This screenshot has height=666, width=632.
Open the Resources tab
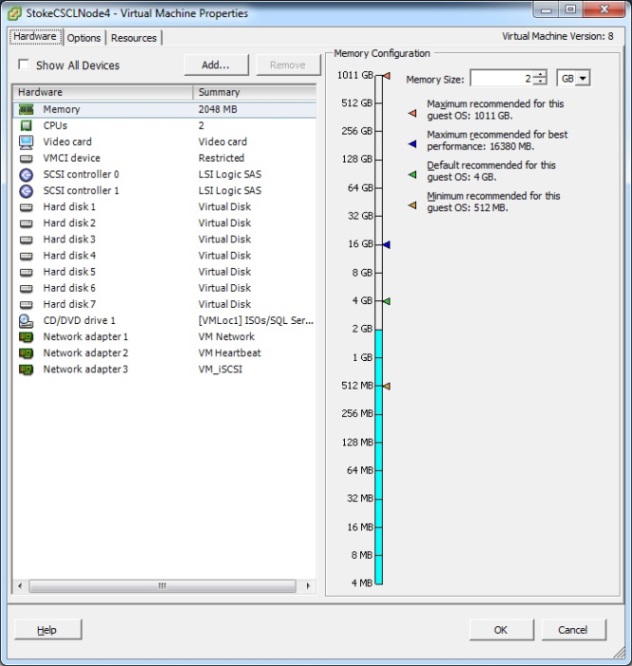(x=134, y=38)
